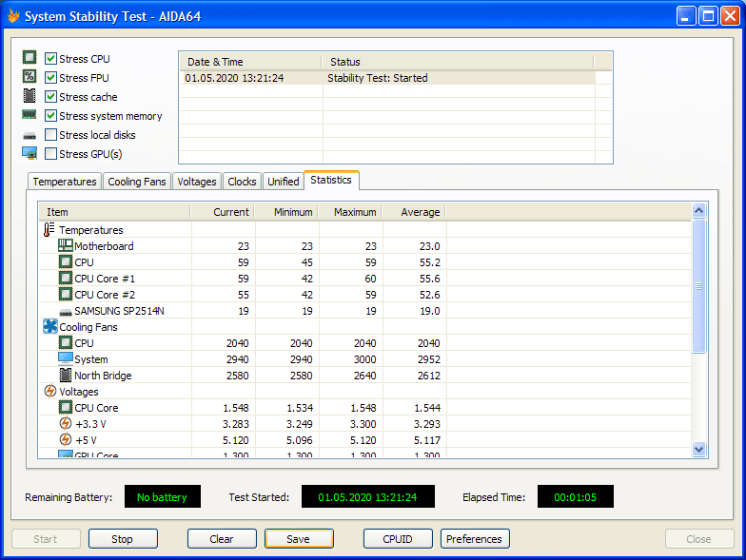Click the statistics list scroll up arrow
The image size is (746, 560).
[698, 211]
